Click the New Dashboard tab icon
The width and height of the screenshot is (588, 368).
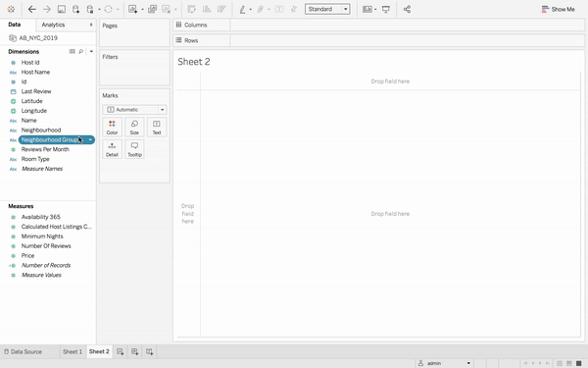[x=135, y=352]
